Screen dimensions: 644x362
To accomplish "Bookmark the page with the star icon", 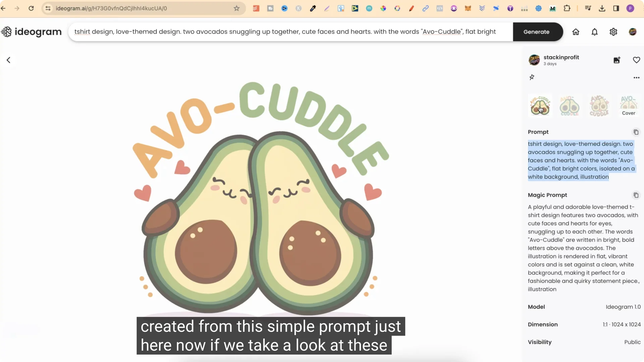I will coord(236,8).
